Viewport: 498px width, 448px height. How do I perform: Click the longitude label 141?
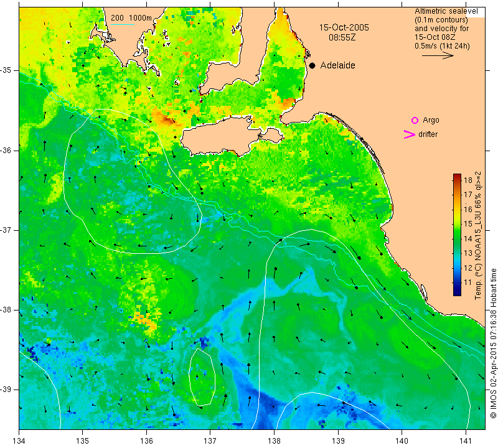[x=466, y=441]
